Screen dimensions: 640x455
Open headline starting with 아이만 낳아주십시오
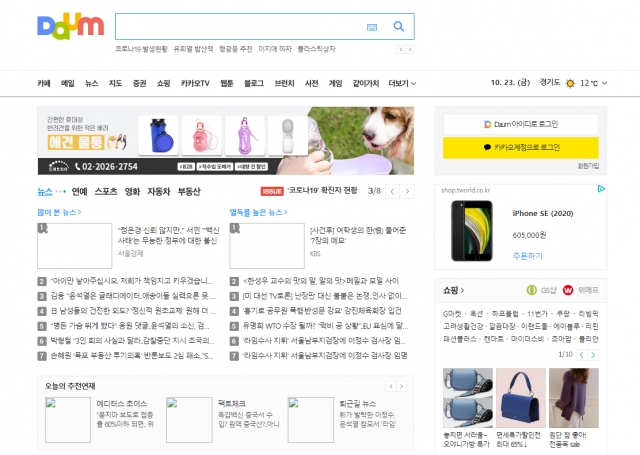point(131,281)
